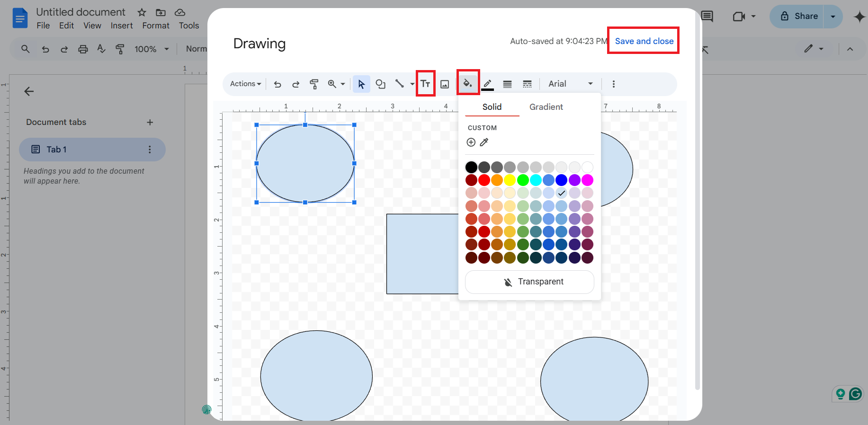Open border weight options
868x425 pixels.
[x=507, y=84]
